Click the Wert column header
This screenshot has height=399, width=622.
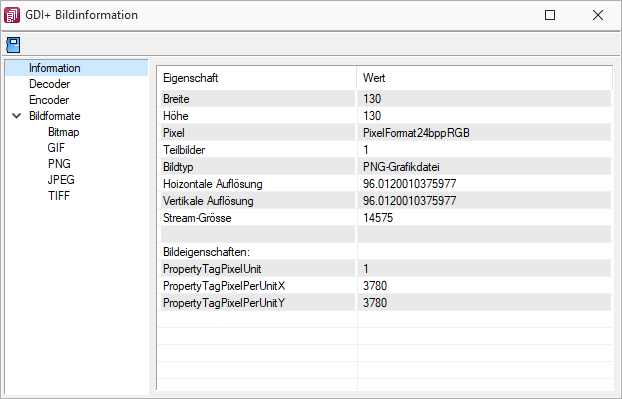tap(484, 78)
